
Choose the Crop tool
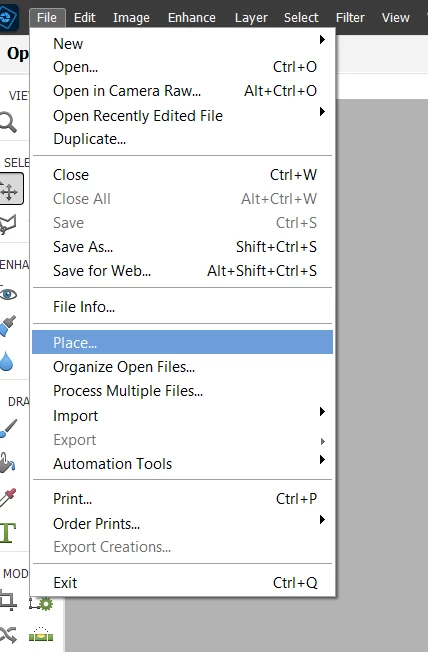pos(8,600)
